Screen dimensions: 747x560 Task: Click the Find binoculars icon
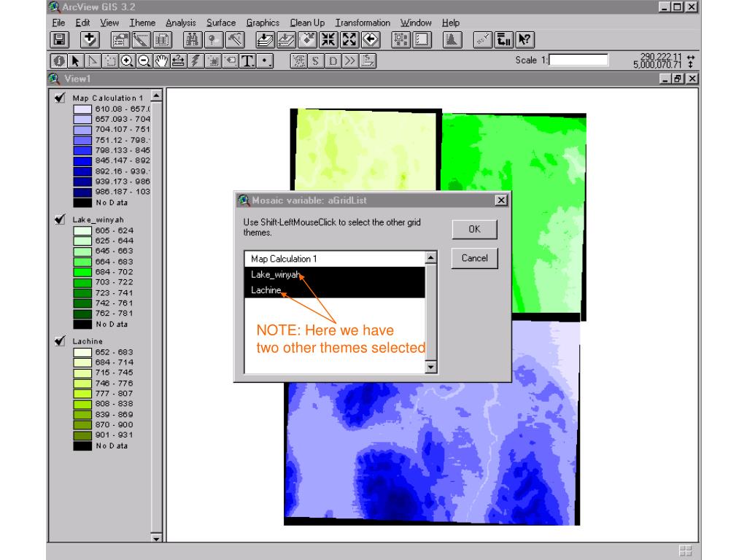click(193, 39)
